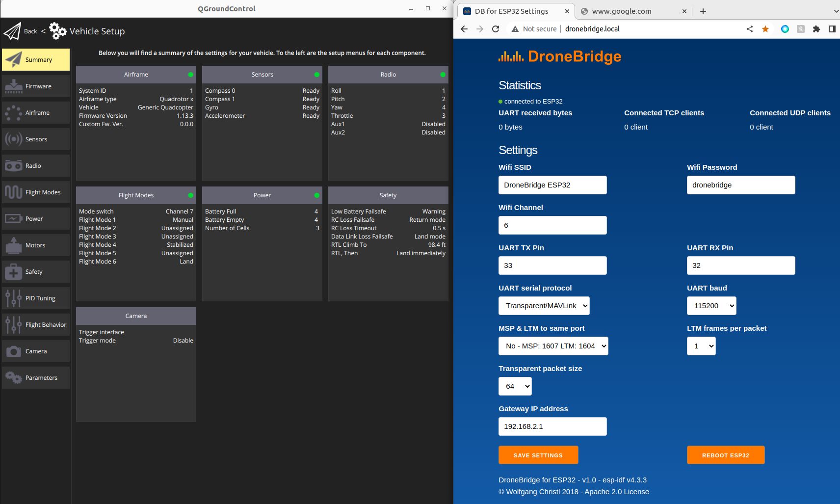Open the Airframe setup icon in sidebar
Image resolution: width=840 pixels, height=504 pixels.
[14, 113]
